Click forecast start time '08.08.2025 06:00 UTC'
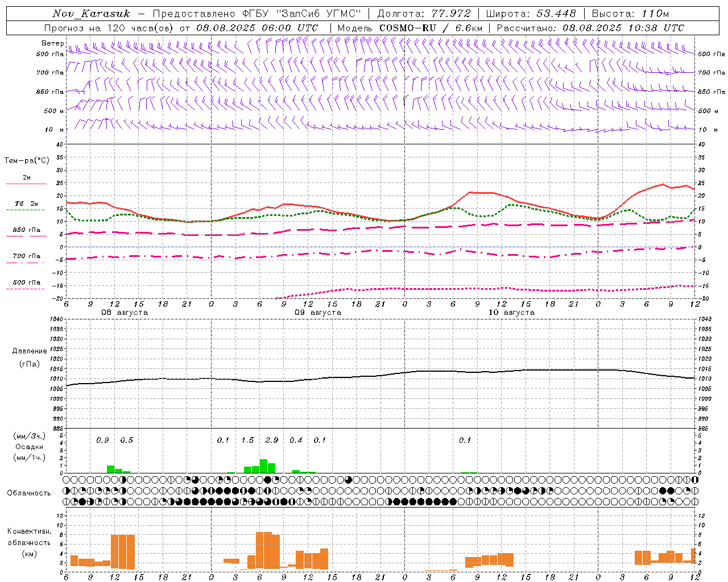This screenshot has width=728, height=582. (x=257, y=28)
